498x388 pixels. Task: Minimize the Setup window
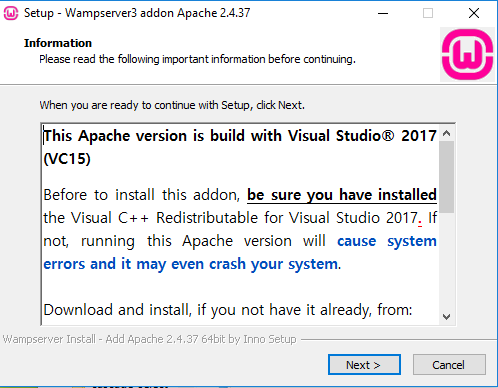pyautogui.click(x=383, y=13)
